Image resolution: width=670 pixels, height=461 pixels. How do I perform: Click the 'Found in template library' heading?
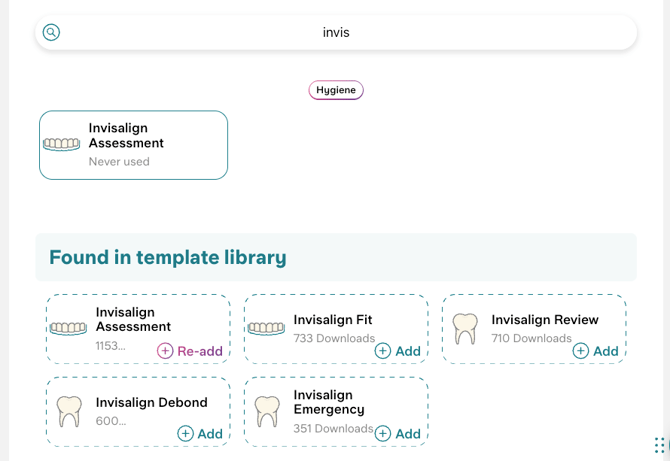point(168,257)
